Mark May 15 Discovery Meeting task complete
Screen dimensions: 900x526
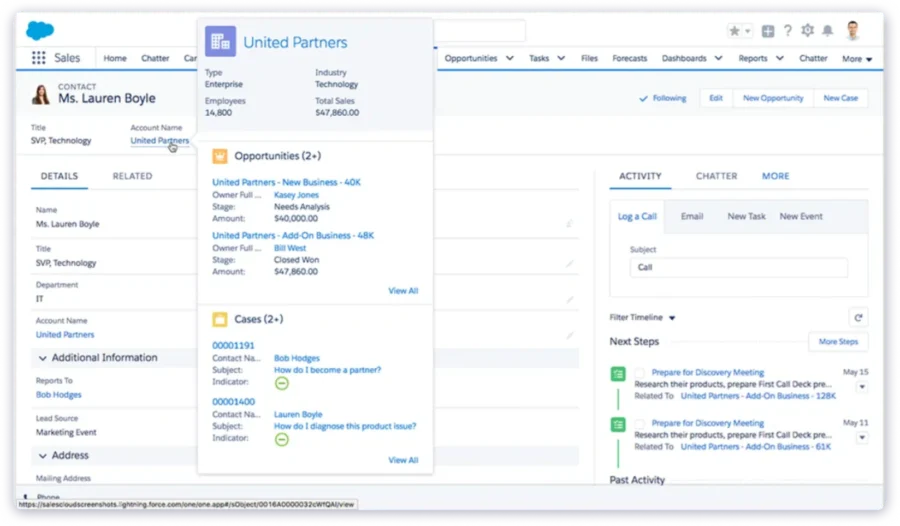[x=640, y=373]
